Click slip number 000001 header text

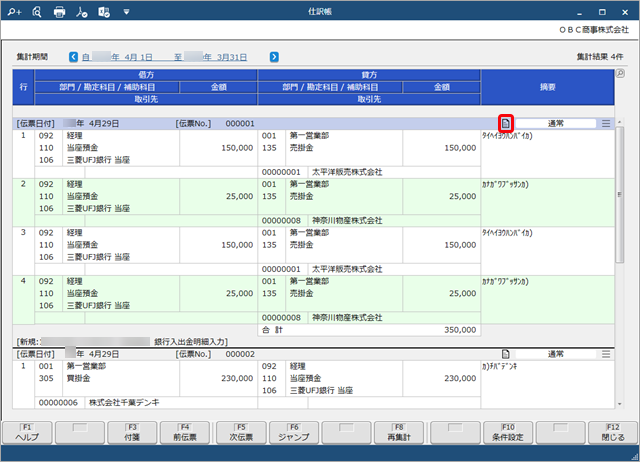(240, 123)
